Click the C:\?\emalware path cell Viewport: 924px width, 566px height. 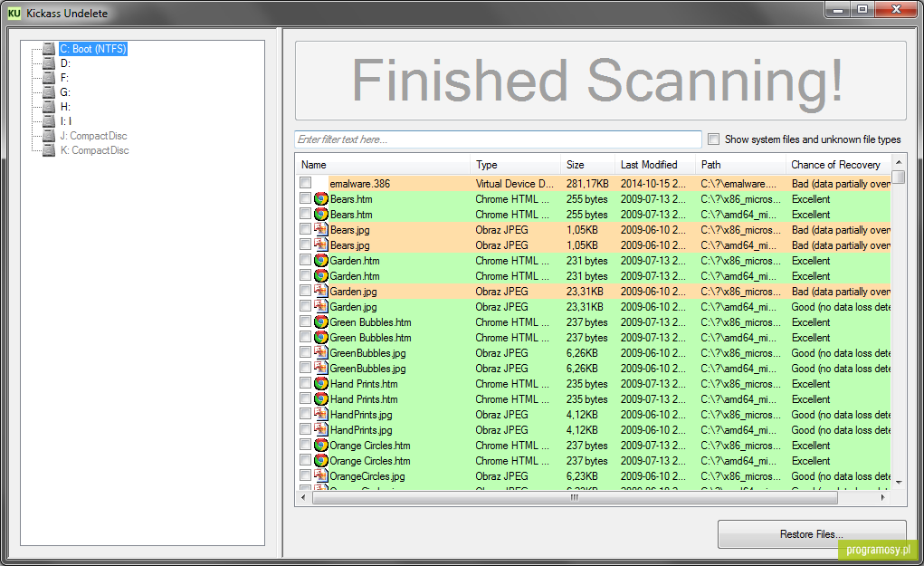[739, 183]
